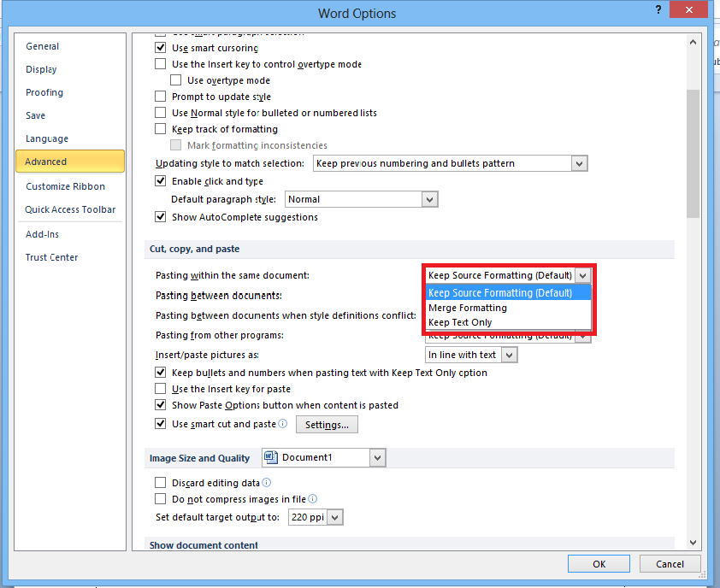Screen dimensions: 720x588
Task: Select the Advanced options category
Action: [70, 162]
